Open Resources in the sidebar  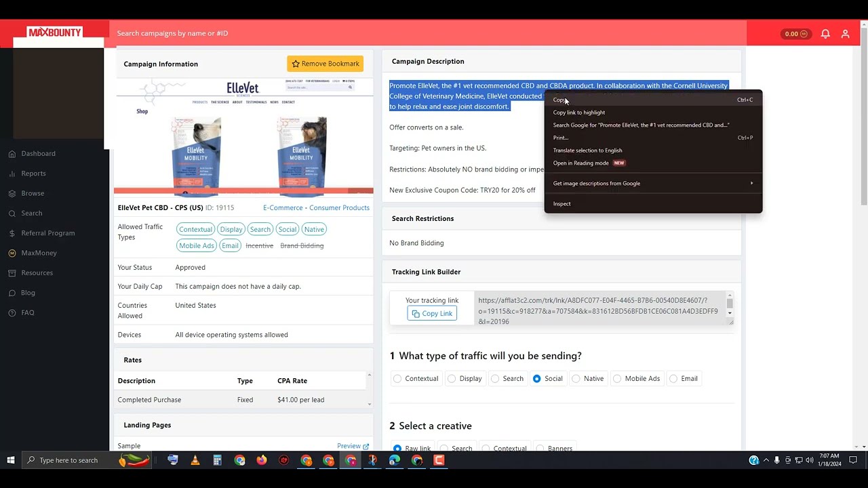click(37, 272)
